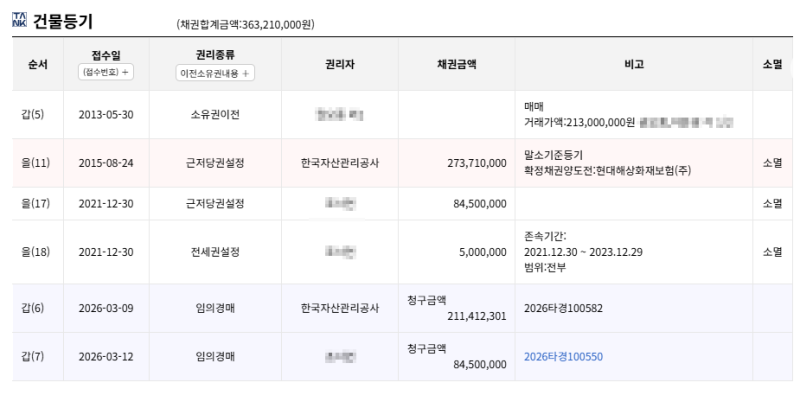
Task: Click the 소멸 column header
Action: click(772, 64)
